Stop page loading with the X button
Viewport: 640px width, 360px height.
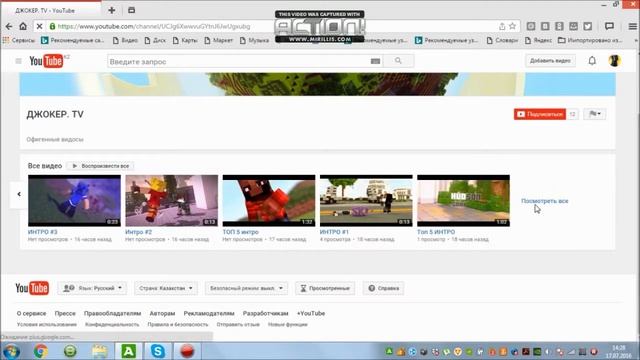point(39,27)
